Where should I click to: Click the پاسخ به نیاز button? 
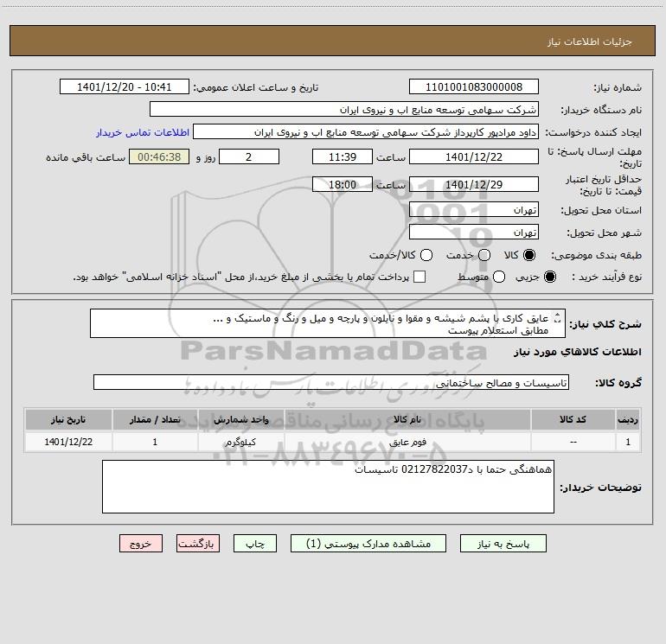pyautogui.click(x=503, y=544)
